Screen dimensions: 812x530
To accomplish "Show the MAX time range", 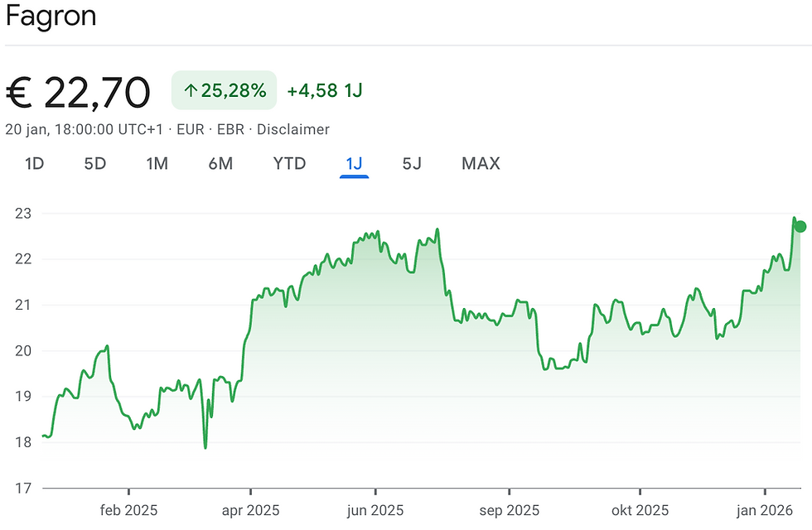I will coord(481,164).
